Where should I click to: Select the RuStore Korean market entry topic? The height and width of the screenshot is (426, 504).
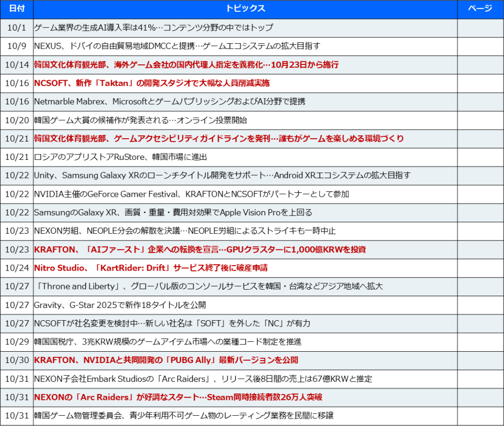121,157
